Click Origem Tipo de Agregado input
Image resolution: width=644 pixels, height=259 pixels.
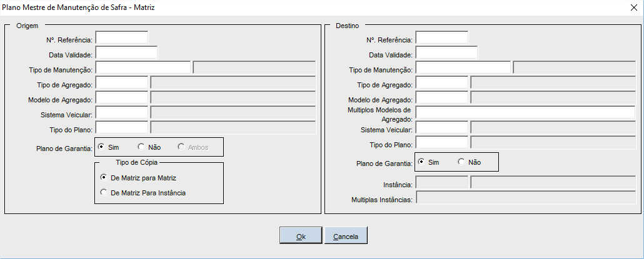pos(121,82)
